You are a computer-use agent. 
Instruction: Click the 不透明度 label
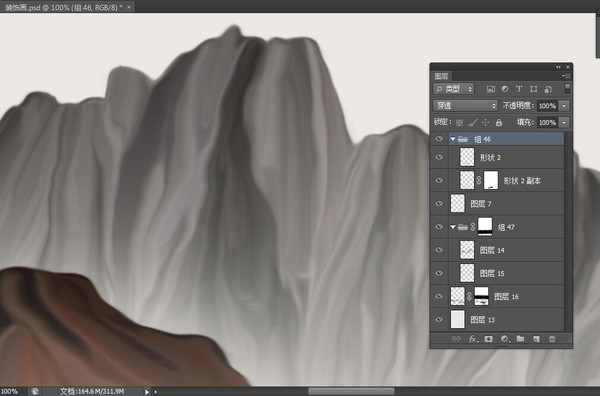pos(518,106)
